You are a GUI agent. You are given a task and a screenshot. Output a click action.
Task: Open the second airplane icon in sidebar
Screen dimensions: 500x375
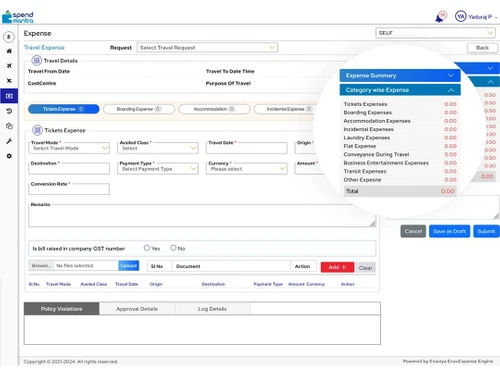click(9, 80)
